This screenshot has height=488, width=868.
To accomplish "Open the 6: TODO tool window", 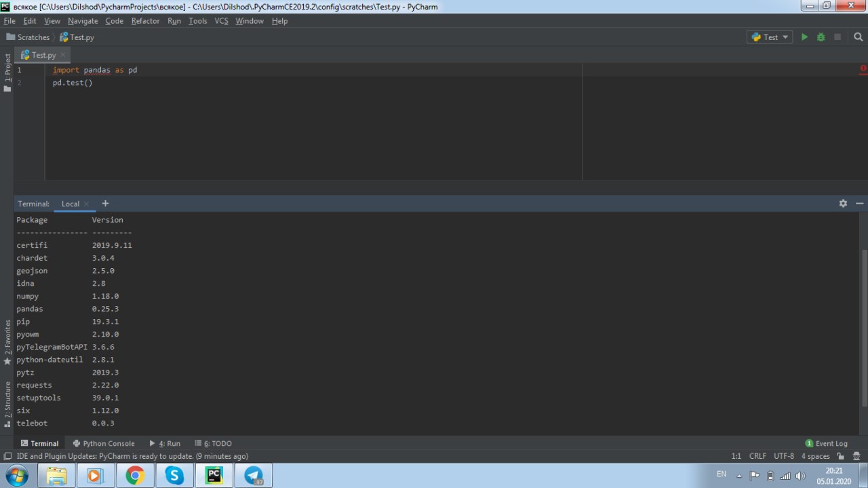I will [213, 443].
